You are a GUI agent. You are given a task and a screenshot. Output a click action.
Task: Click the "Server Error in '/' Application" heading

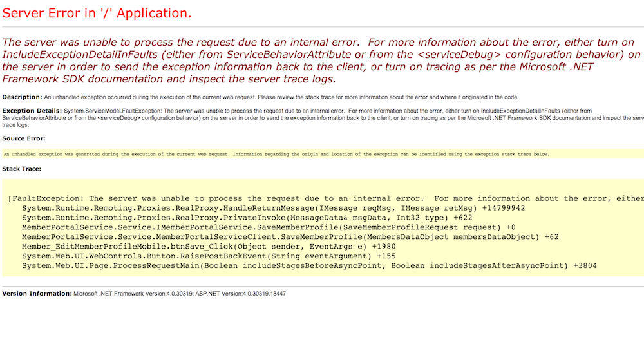pos(97,13)
